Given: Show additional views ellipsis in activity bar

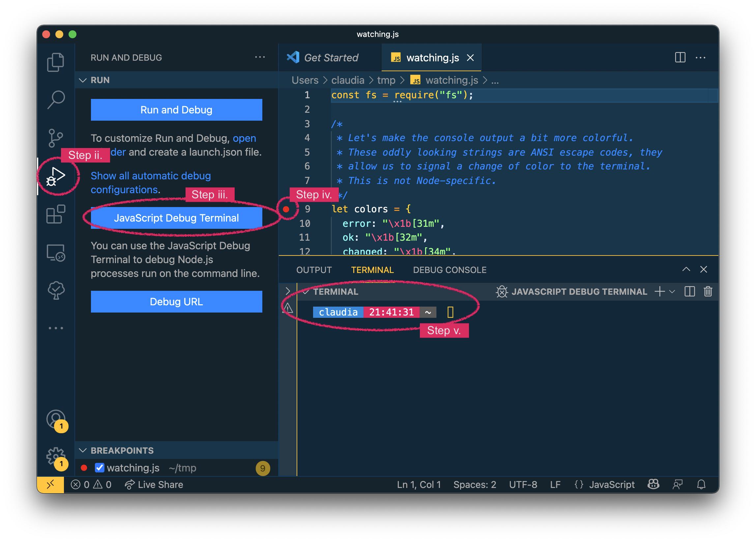Looking at the screenshot, I should pos(56,328).
